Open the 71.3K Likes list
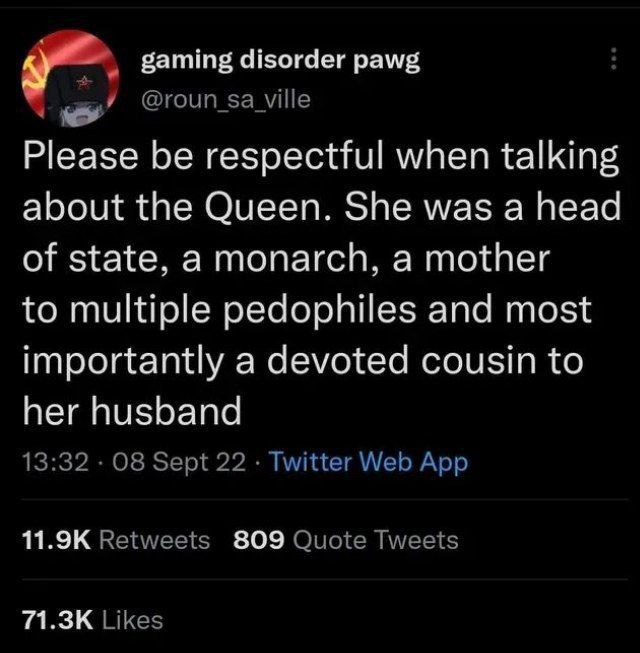 pyautogui.click(x=92, y=620)
